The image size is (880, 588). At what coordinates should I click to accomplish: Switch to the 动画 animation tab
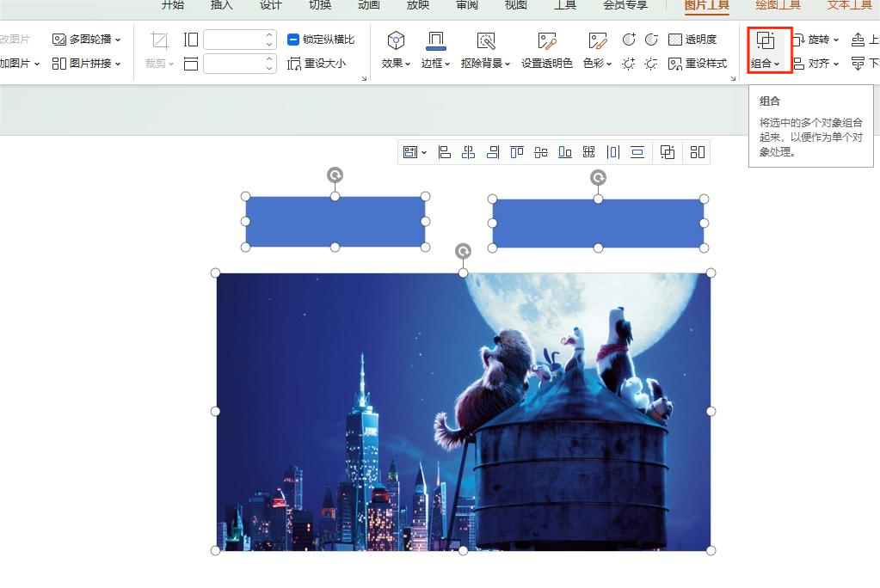pyautogui.click(x=369, y=5)
